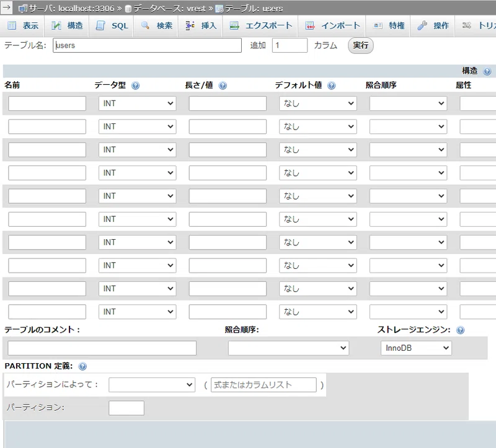
Task: Open the 特権 tab
Action: [389, 25]
